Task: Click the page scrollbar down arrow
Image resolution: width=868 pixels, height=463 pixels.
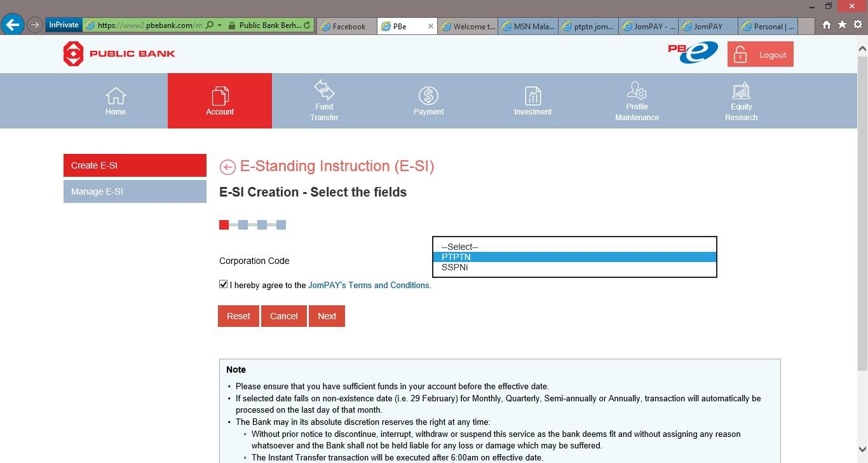Action: pos(862,448)
